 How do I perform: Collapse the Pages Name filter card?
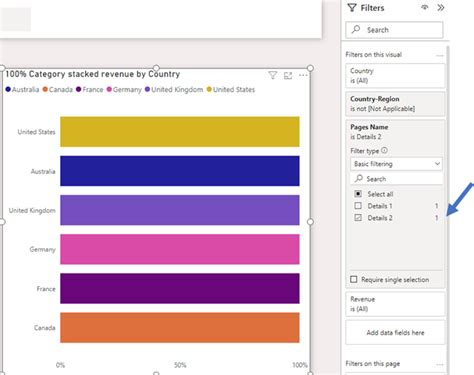(x=395, y=132)
